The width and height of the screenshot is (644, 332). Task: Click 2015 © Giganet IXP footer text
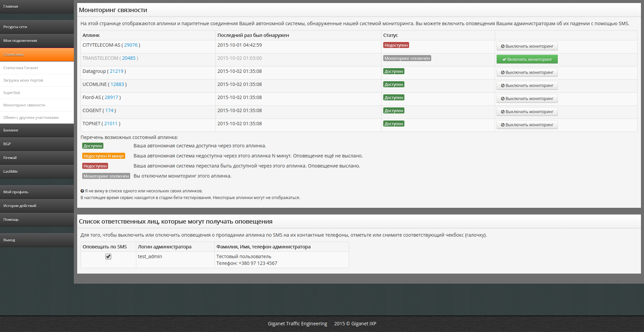click(x=355, y=324)
